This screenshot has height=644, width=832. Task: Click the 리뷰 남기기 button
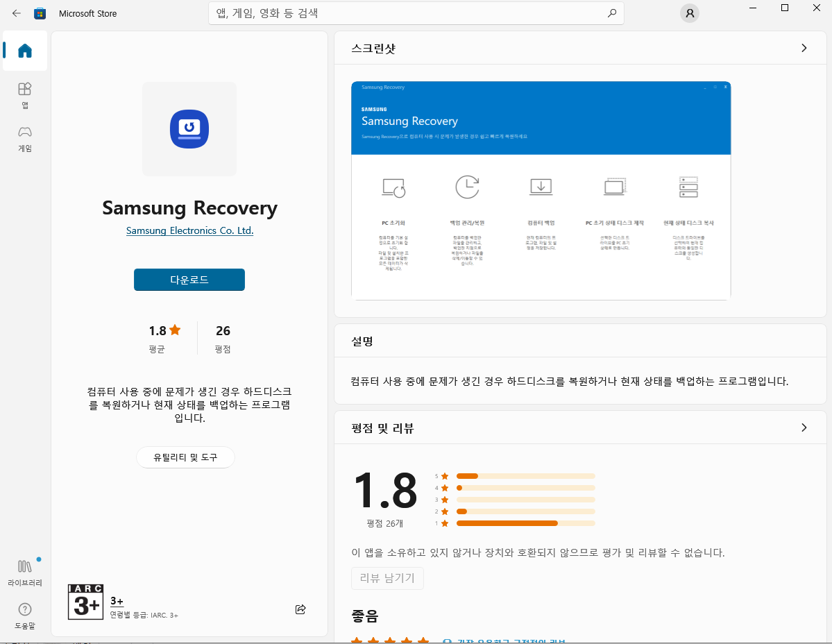point(387,577)
